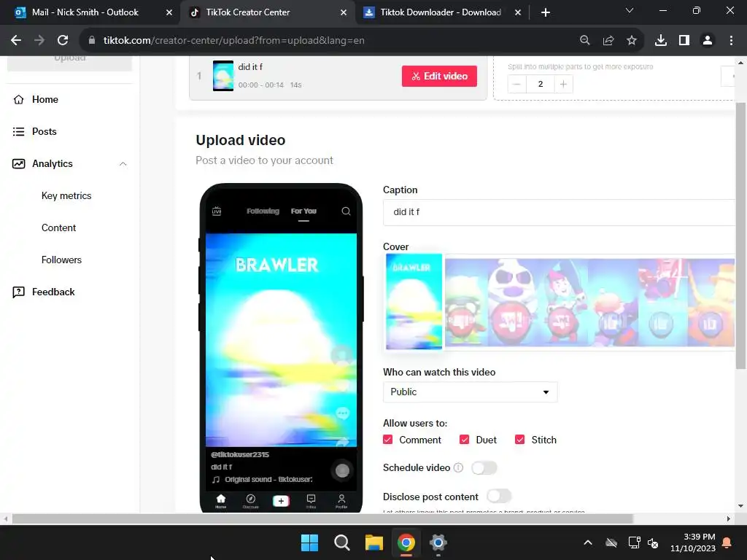Click the comment bubble icon in preview
Screen dimensions: 747x560
[x=343, y=413]
